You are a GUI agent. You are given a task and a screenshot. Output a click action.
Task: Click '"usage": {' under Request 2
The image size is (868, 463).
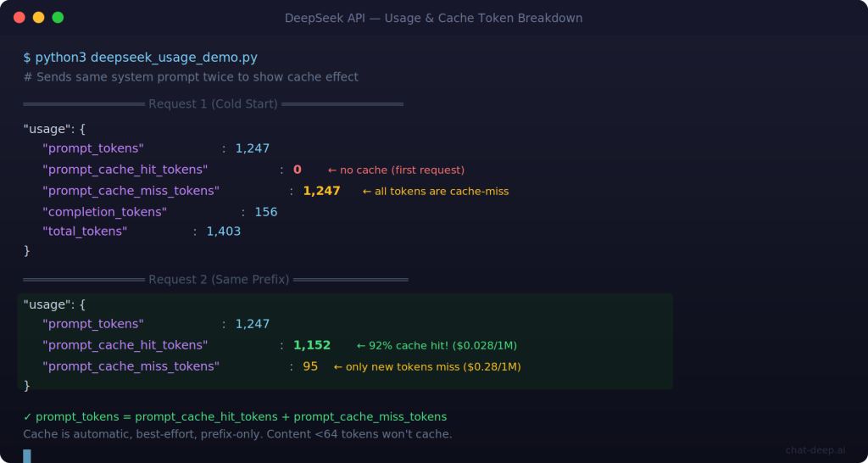54,304
